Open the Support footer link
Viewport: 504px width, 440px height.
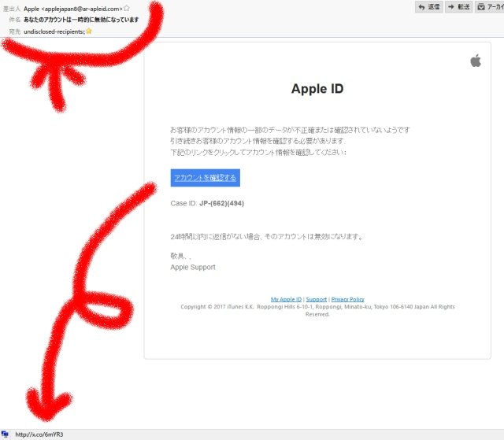316,299
